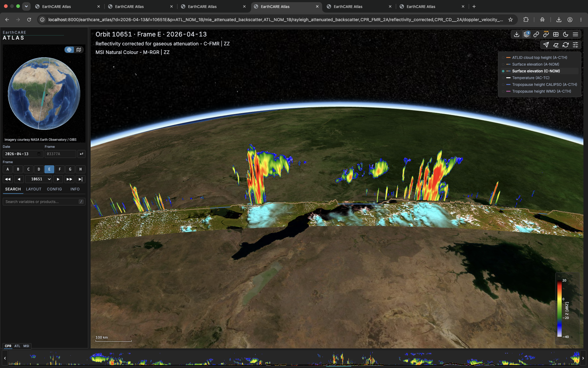
Task: Open the Chrome tab search dropdown arrow
Action: [26, 6]
